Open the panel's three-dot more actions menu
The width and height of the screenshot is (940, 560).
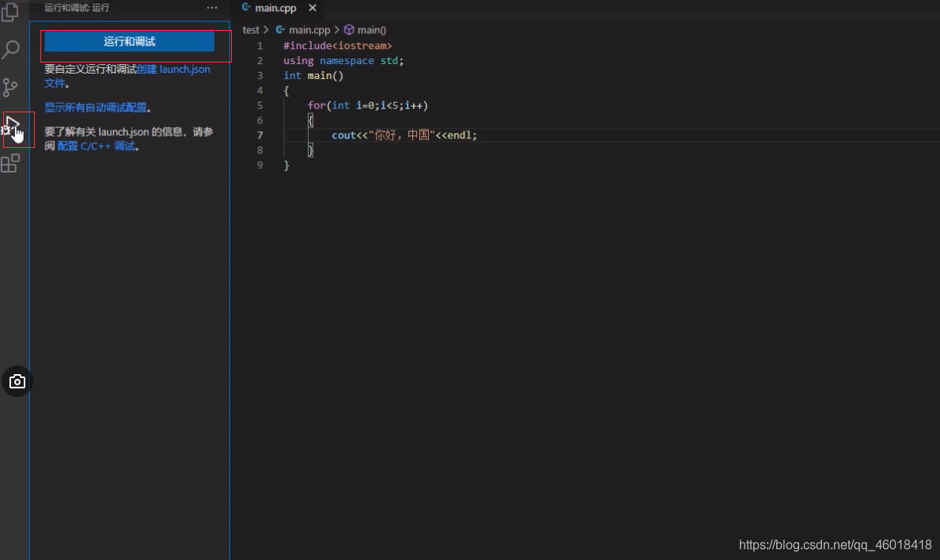click(212, 8)
